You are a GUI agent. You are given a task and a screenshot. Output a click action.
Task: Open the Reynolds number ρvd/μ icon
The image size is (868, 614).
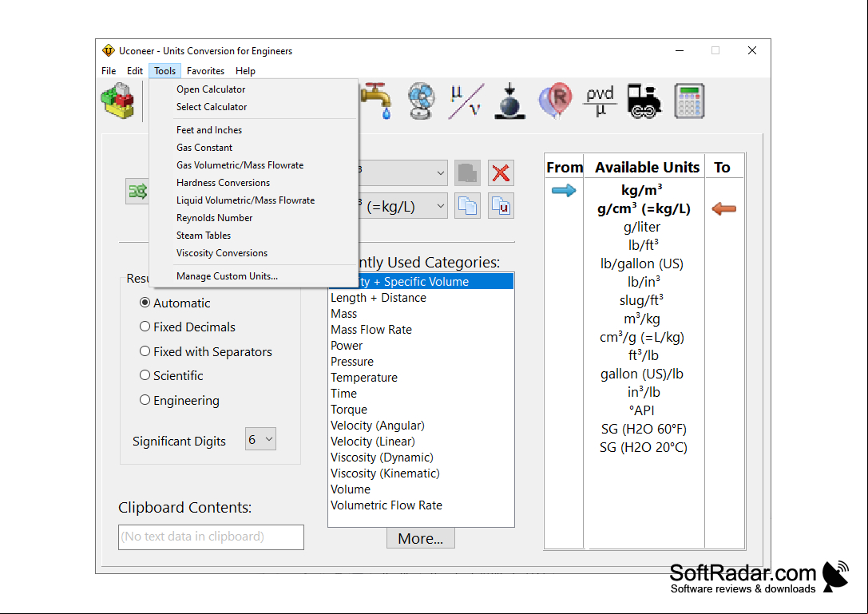point(600,101)
